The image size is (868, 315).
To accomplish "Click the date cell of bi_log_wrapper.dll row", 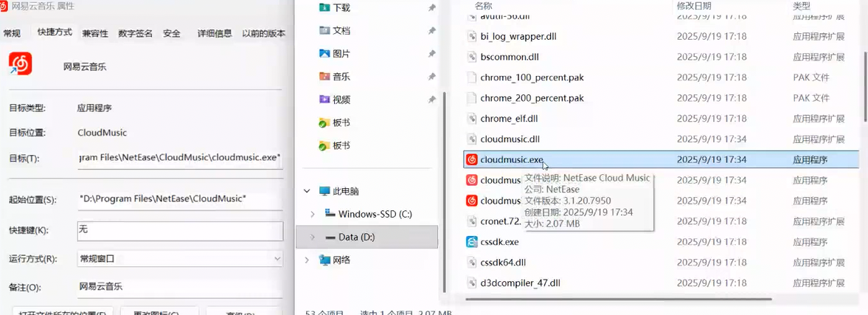I will click(x=712, y=37).
